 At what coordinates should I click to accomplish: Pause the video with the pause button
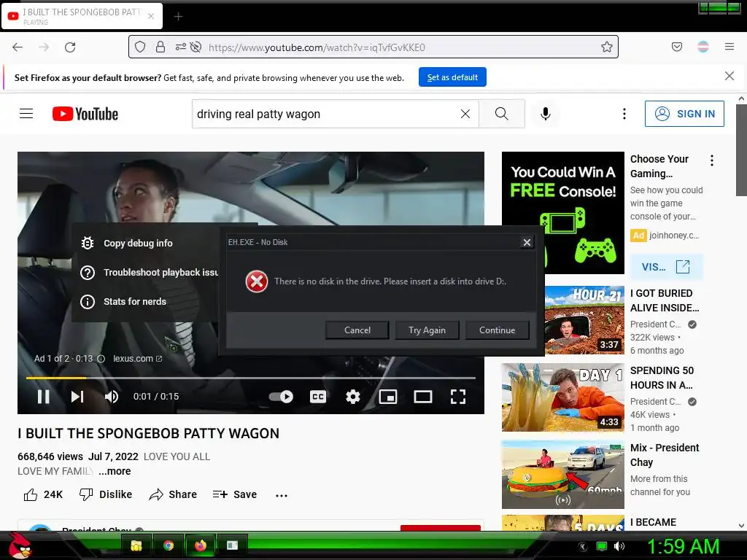point(43,396)
